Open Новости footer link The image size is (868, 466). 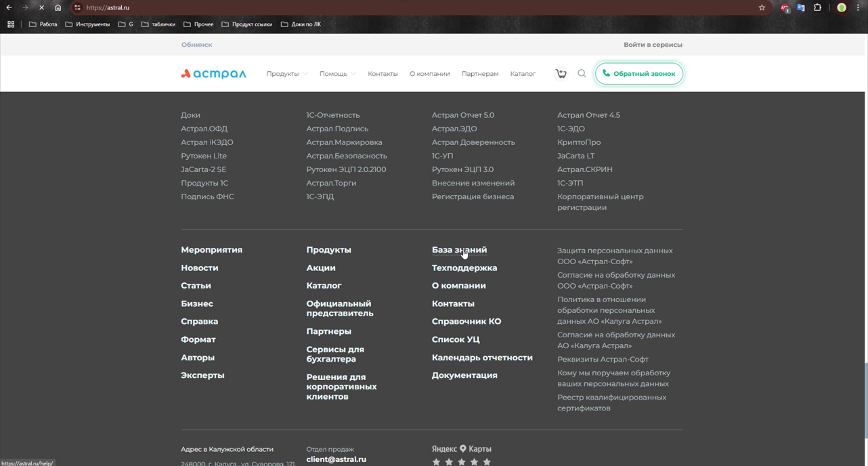click(199, 268)
